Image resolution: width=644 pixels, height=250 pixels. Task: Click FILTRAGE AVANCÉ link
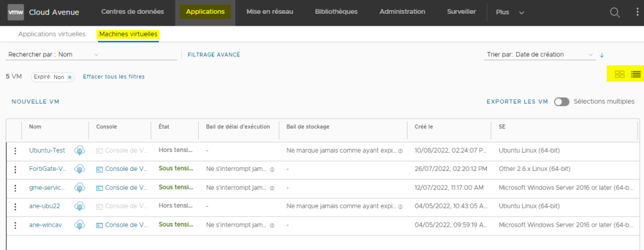[214, 55]
